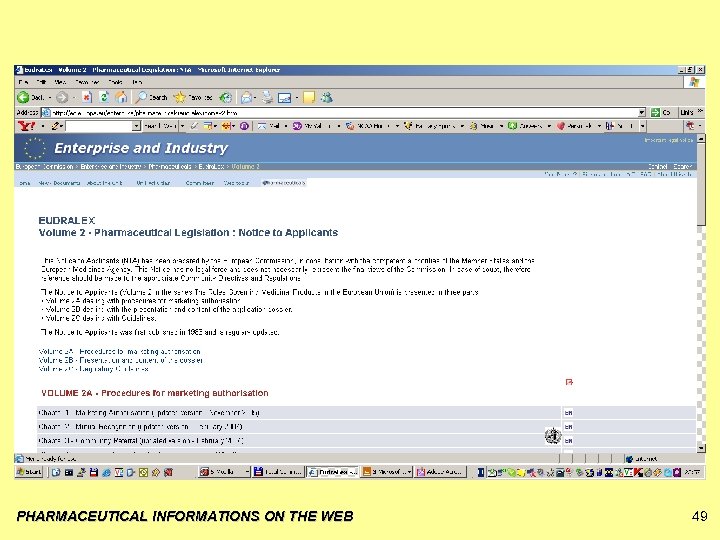Click the IE Forward arrow button
The width and height of the screenshot is (720, 540).
click(x=62, y=97)
